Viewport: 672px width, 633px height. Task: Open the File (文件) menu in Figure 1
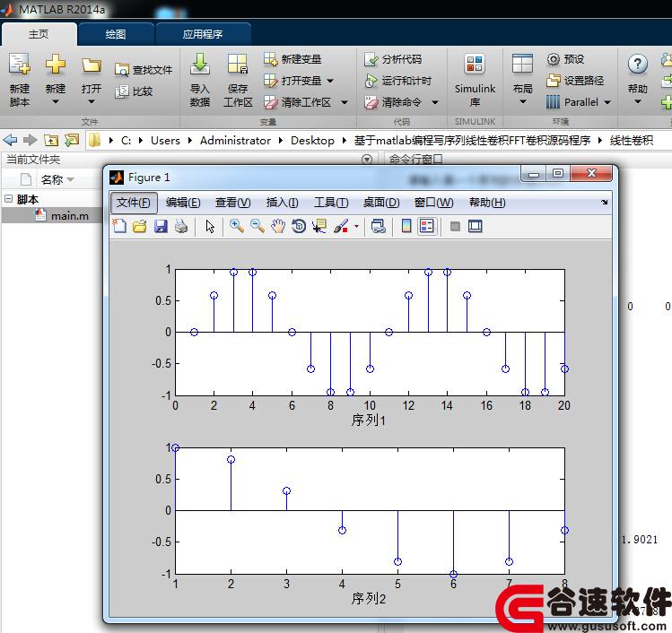pos(134,202)
